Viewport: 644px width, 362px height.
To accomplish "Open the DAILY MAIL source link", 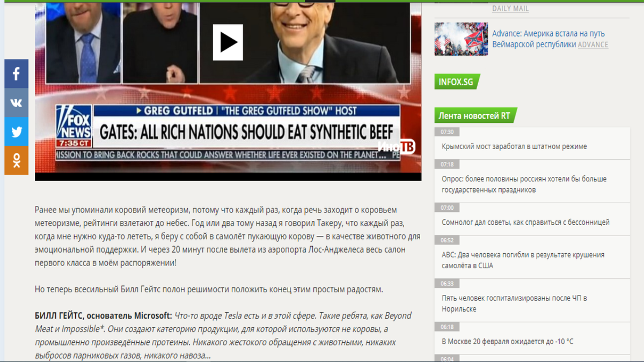I will (x=510, y=9).
